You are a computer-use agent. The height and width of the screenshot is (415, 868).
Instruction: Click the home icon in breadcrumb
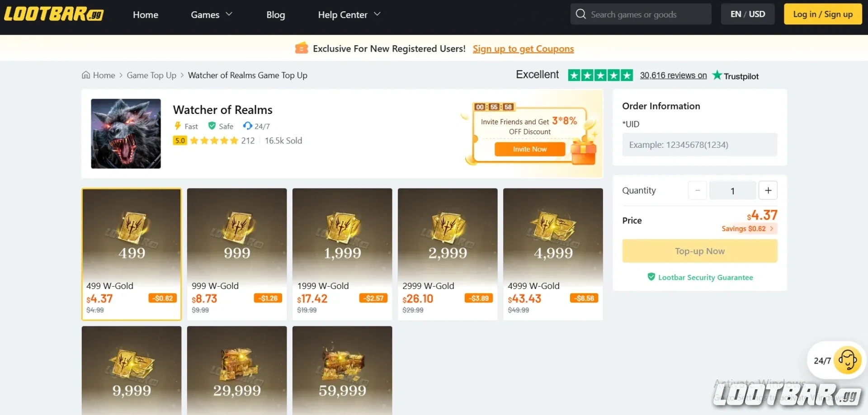(86, 75)
